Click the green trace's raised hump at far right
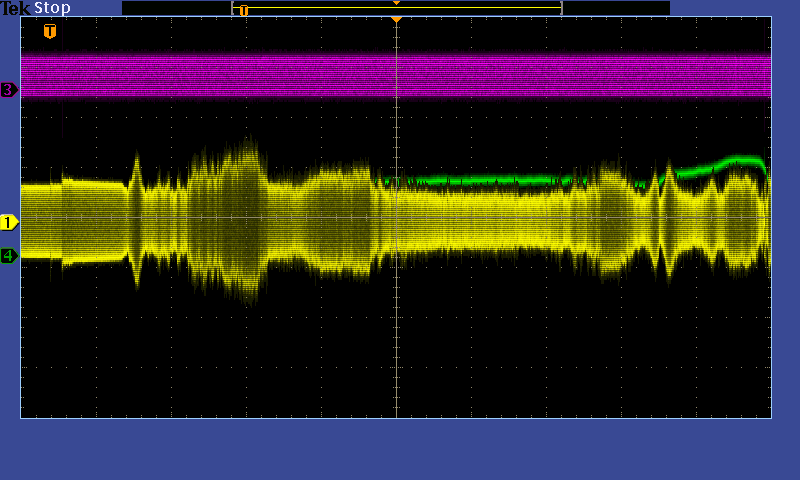Image resolution: width=800 pixels, height=480 pixels. [742, 159]
